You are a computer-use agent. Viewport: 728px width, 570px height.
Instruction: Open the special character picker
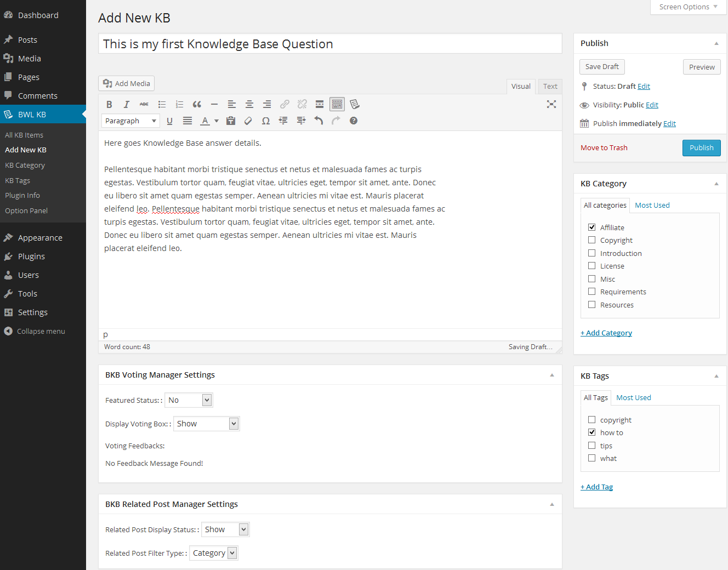pyautogui.click(x=266, y=121)
